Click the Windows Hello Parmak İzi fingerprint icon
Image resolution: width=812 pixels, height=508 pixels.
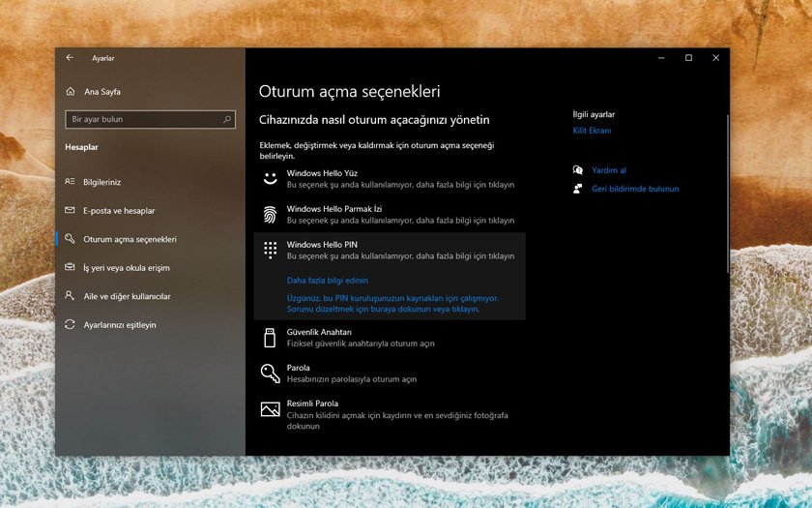(x=270, y=214)
